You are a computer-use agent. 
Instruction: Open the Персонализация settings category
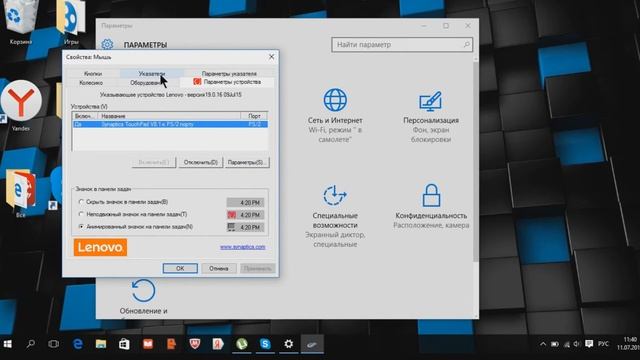(431, 116)
